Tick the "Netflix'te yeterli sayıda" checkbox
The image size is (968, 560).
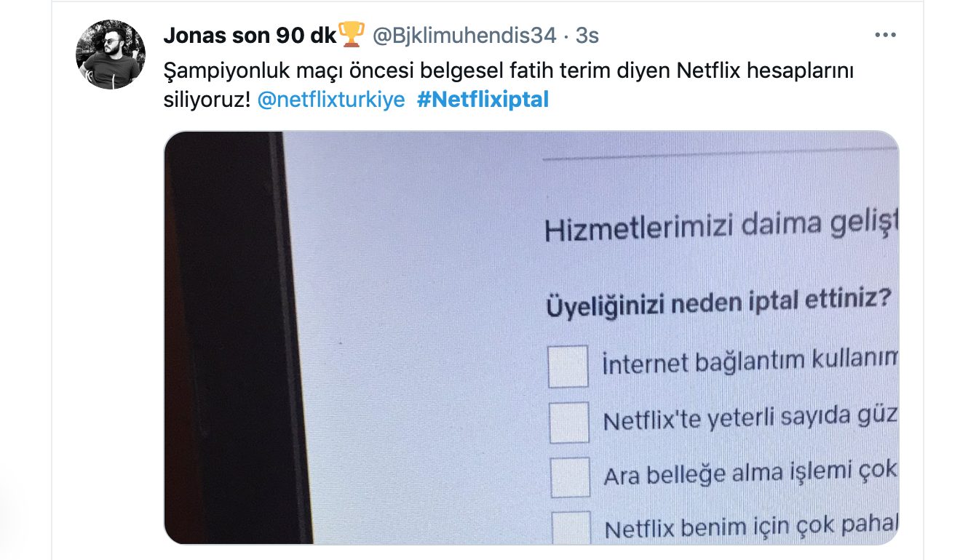click(569, 423)
